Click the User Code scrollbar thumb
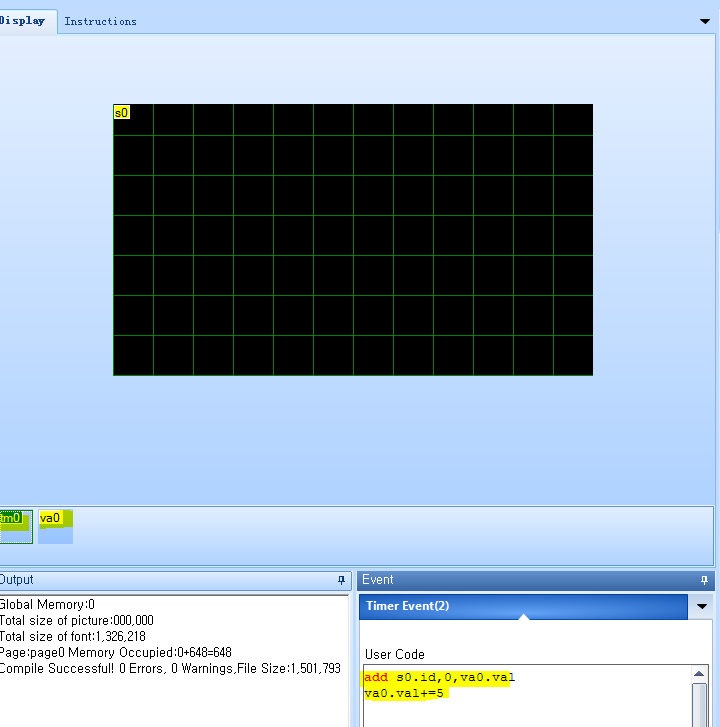This screenshot has height=727, width=720. pos(699,705)
